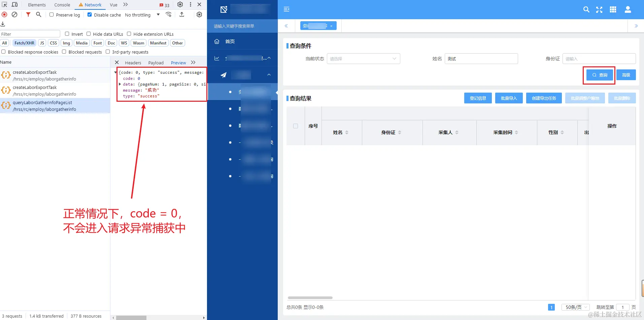644x320 pixels.
Task: Check the Invert filter checkbox
Action: point(67,34)
